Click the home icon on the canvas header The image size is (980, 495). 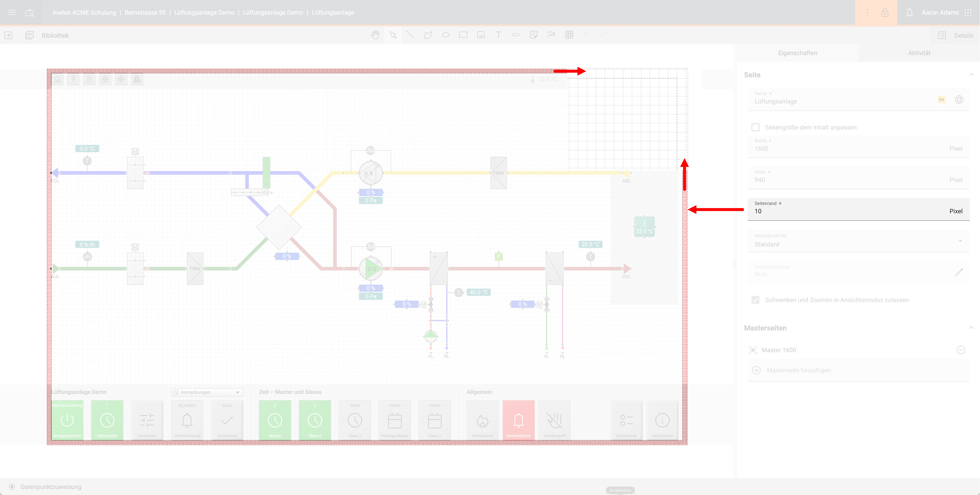click(x=57, y=79)
